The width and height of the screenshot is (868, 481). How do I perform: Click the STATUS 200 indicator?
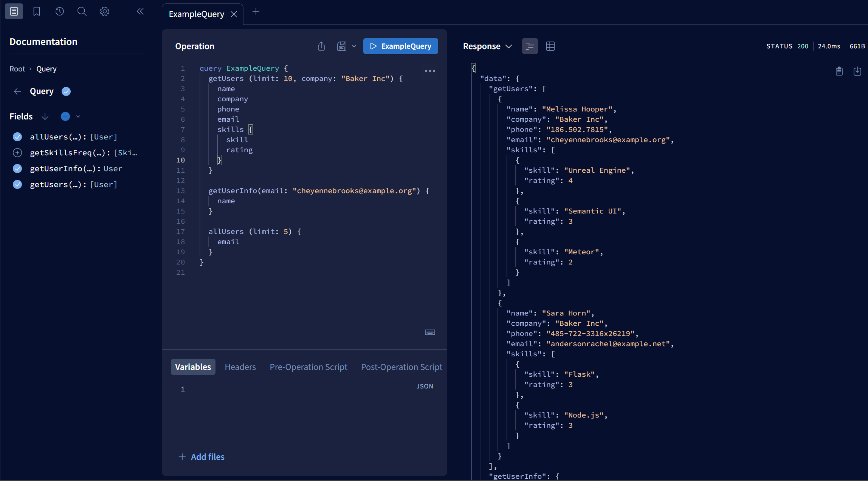tap(787, 46)
